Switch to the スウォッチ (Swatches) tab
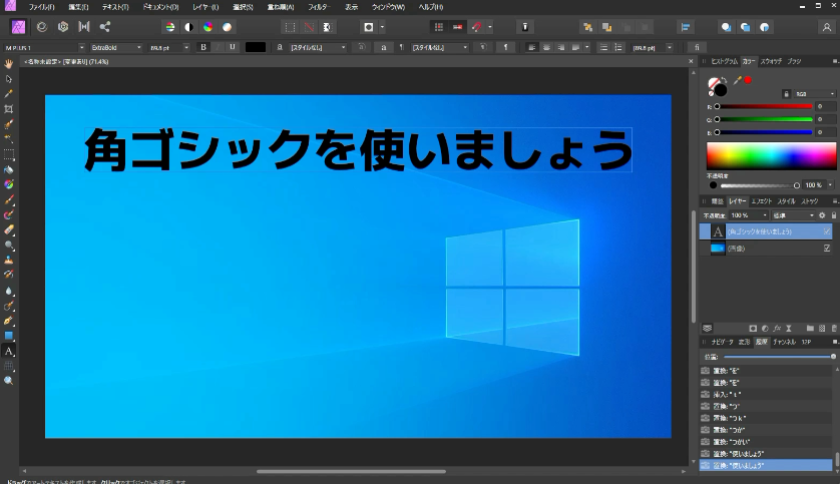Screen dimensions: 840x484 pos(771,62)
